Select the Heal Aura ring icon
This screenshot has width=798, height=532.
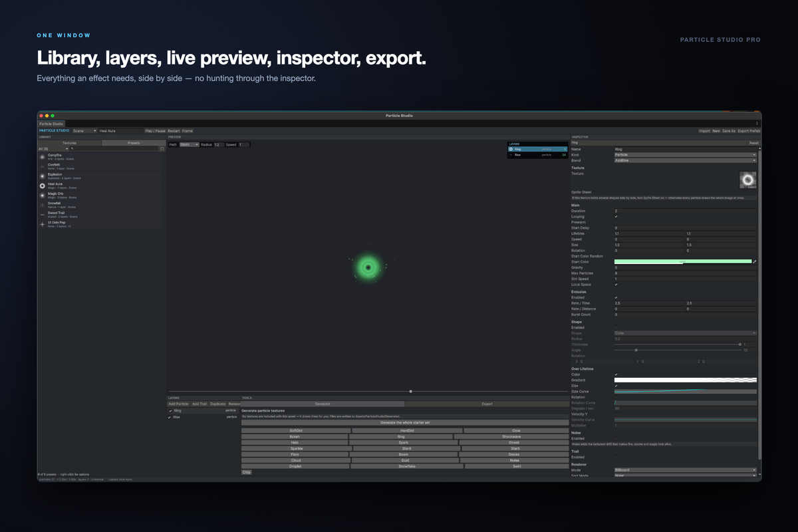pyautogui.click(x=43, y=186)
